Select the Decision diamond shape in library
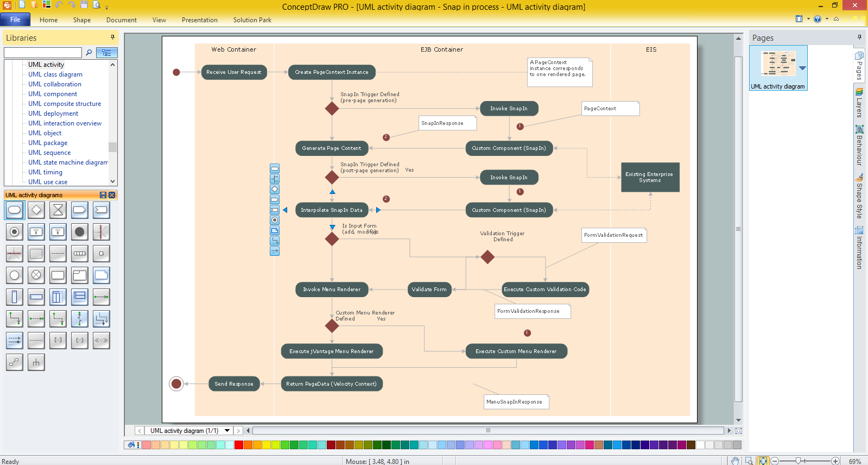Viewport: 868px width, 465px height. [x=36, y=210]
